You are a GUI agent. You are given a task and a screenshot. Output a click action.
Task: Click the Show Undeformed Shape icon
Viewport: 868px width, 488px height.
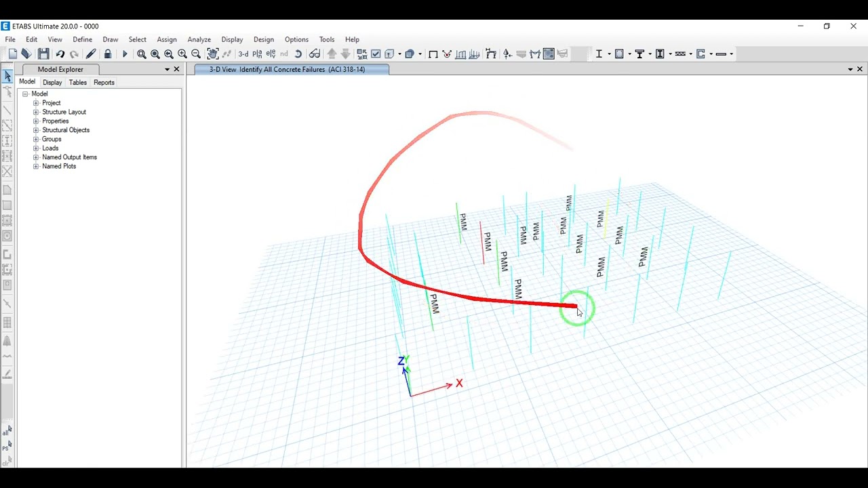(x=433, y=54)
